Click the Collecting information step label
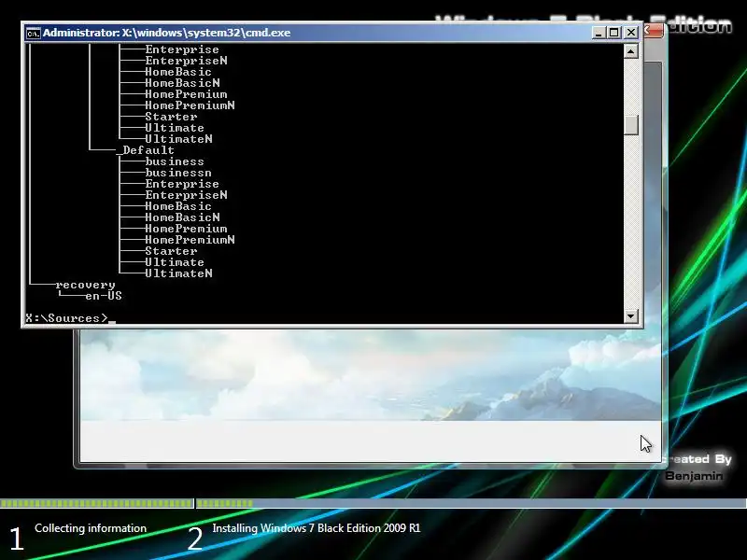Screen dimensions: 747x560 [x=91, y=528]
